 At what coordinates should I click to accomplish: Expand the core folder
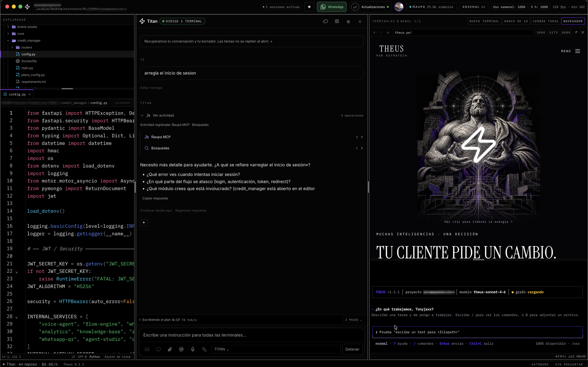click(x=8, y=34)
